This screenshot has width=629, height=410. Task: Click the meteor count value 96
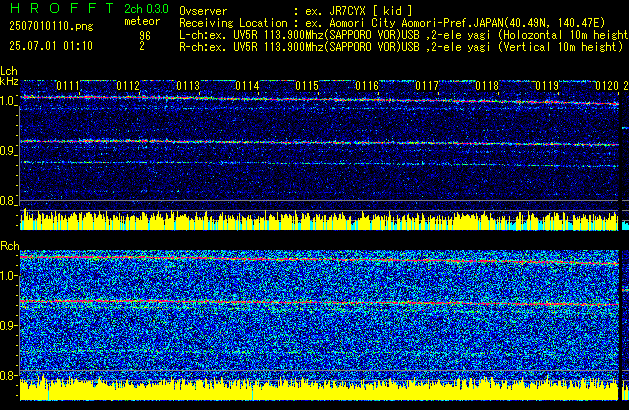tap(145, 36)
